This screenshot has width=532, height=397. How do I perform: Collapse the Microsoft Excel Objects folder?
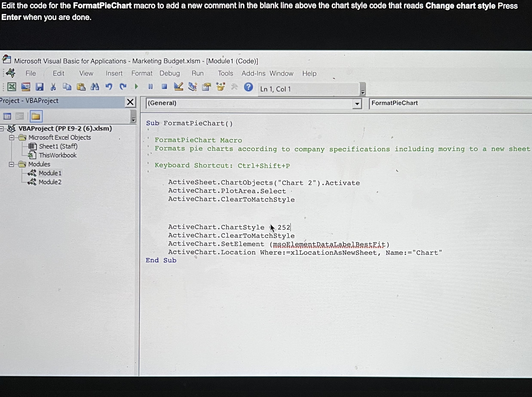11,138
